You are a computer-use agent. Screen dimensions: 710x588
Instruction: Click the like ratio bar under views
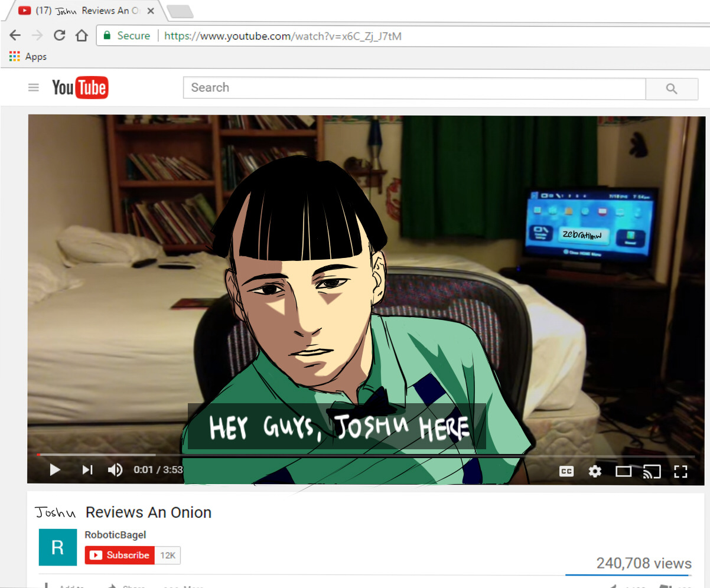(x=627, y=574)
